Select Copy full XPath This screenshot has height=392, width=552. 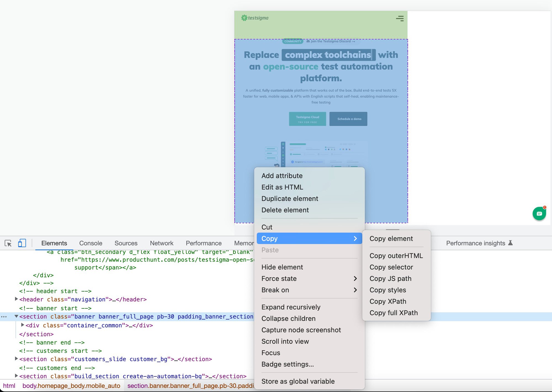point(396,313)
